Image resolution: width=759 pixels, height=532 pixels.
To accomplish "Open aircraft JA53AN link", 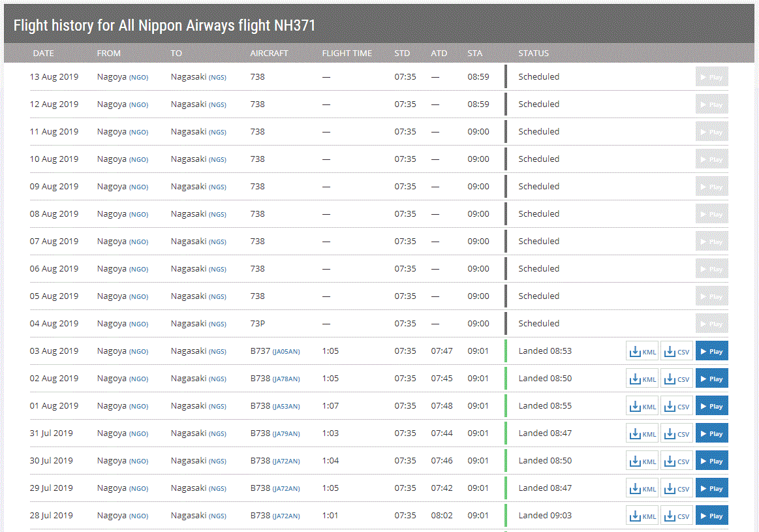I will pos(286,407).
